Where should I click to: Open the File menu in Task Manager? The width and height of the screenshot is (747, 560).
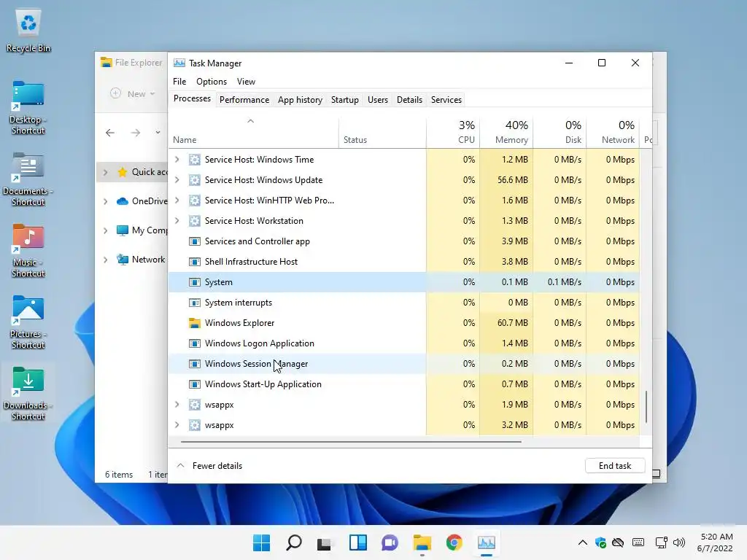coord(179,82)
